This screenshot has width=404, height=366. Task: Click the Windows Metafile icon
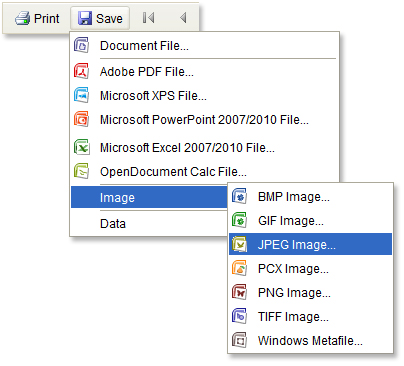pos(239,340)
